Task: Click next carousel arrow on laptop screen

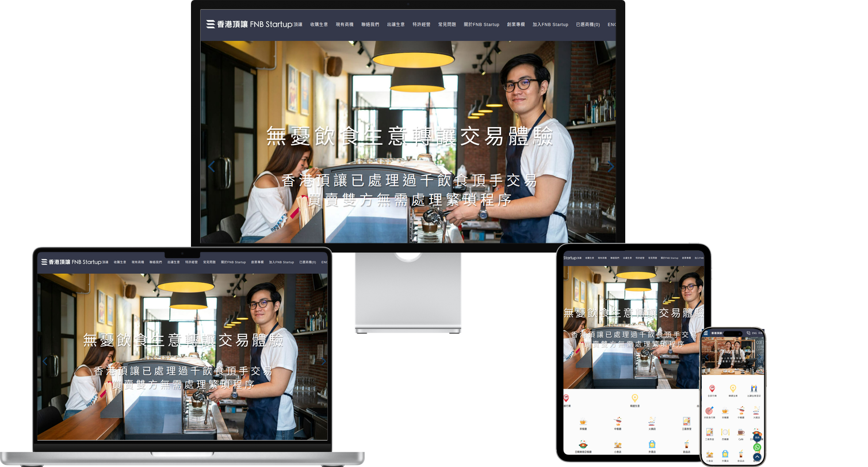Action: coord(323,362)
